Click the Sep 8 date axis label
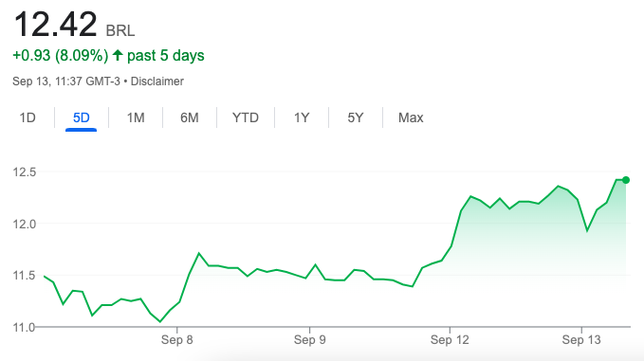 click(x=176, y=339)
